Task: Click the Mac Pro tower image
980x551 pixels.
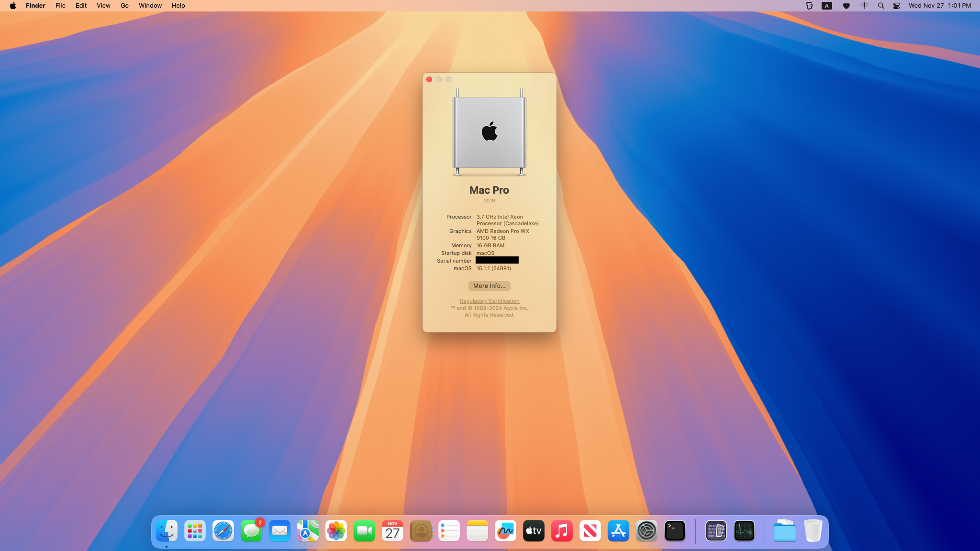Action: pyautogui.click(x=490, y=132)
